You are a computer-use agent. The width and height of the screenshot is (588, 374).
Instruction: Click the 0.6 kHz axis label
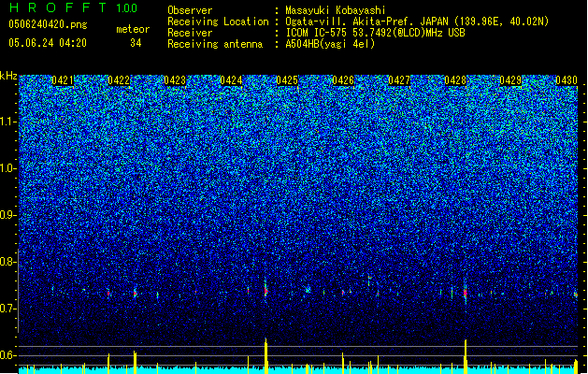[7, 355]
